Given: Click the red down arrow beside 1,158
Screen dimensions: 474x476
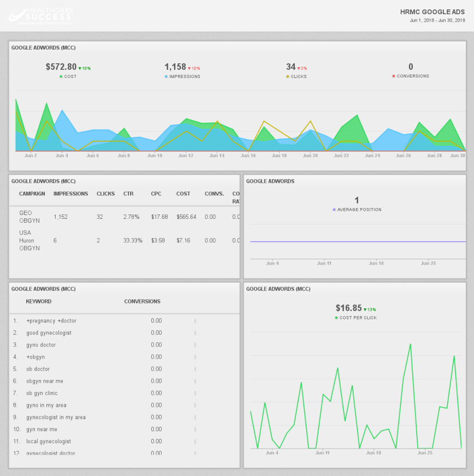Looking at the screenshot, I should click(189, 68).
